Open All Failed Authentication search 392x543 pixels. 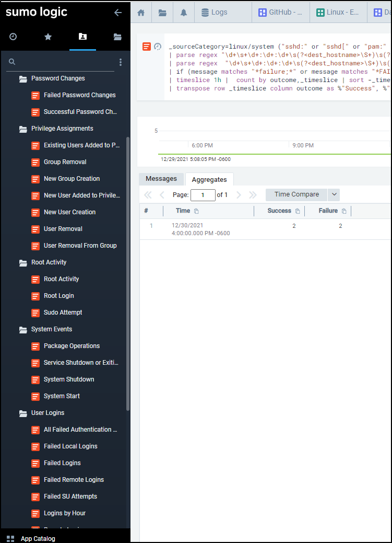click(80, 430)
